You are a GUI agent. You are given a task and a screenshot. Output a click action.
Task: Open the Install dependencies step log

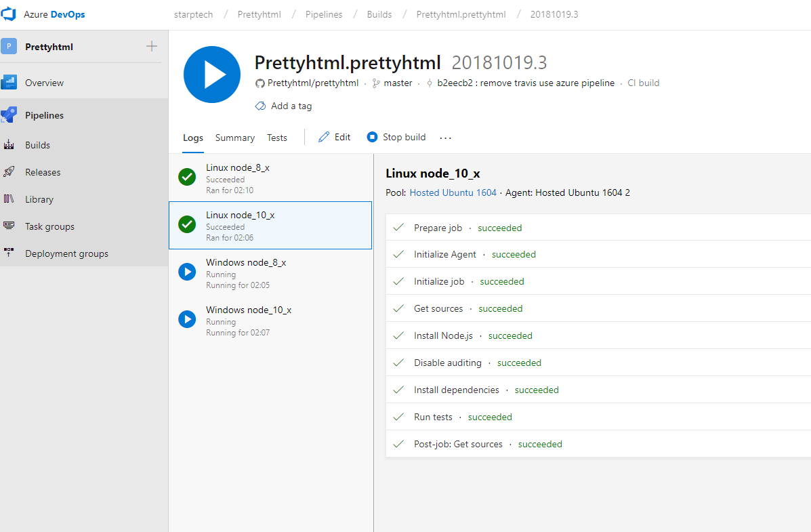598,390
